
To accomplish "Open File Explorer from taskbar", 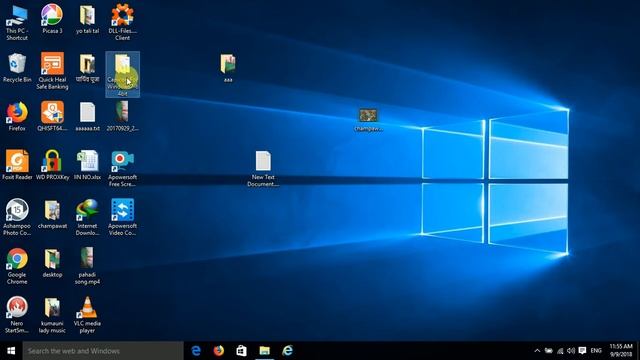I will (264, 351).
